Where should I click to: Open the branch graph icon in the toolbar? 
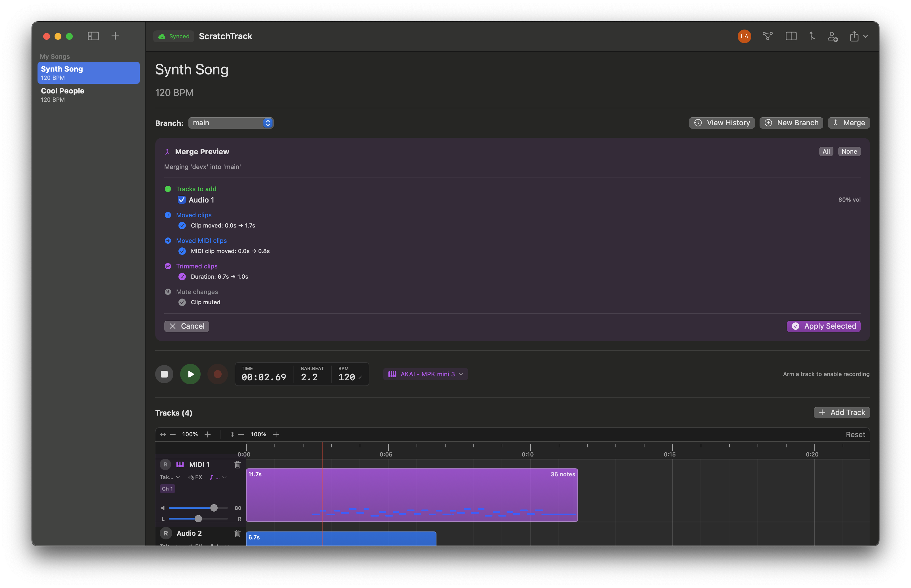[x=768, y=36]
